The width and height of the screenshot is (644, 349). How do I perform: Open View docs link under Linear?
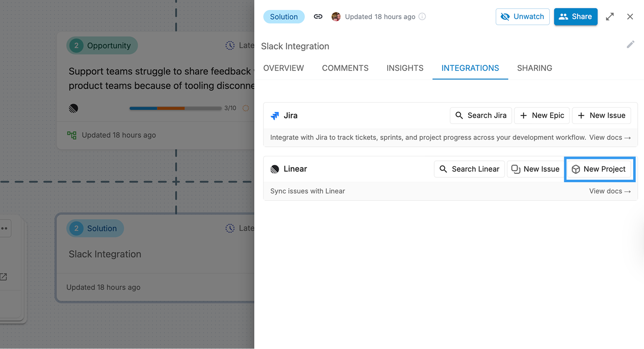(610, 191)
